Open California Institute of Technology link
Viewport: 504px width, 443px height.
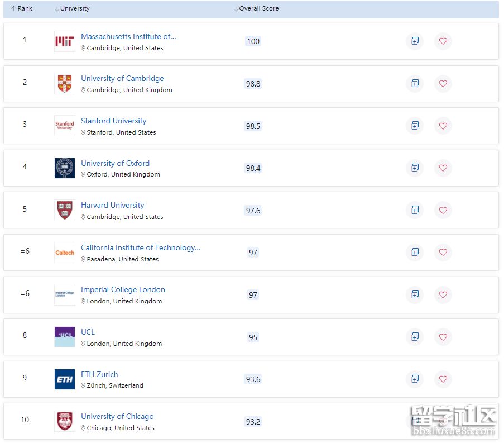[x=141, y=248]
